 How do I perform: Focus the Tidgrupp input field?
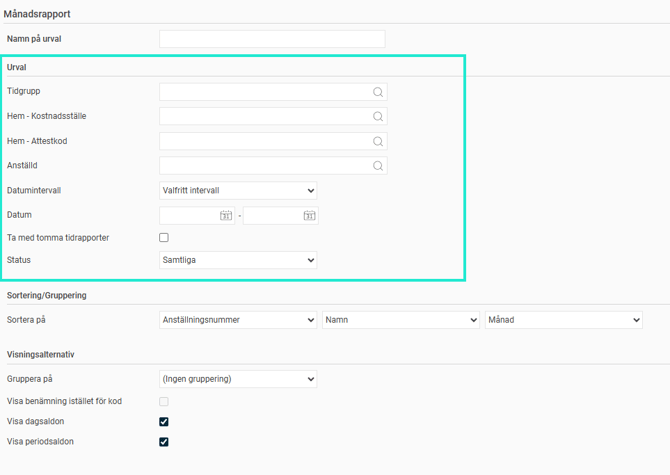point(263,92)
